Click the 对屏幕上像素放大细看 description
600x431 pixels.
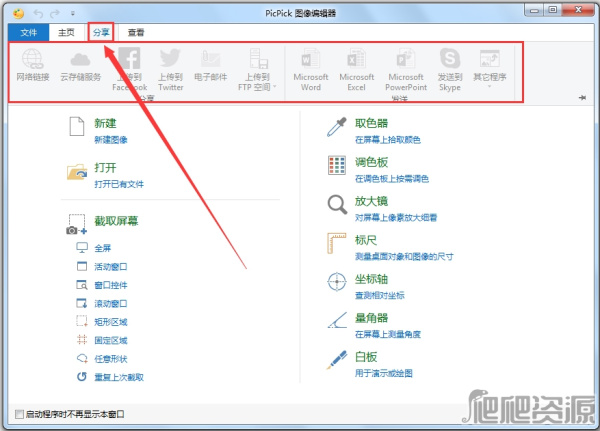coord(396,218)
